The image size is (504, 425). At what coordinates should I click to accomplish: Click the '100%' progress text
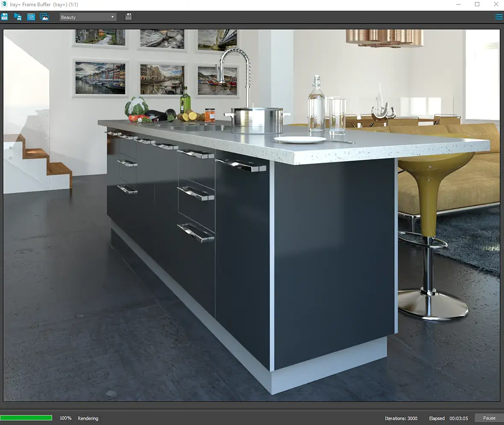[66, 418]
